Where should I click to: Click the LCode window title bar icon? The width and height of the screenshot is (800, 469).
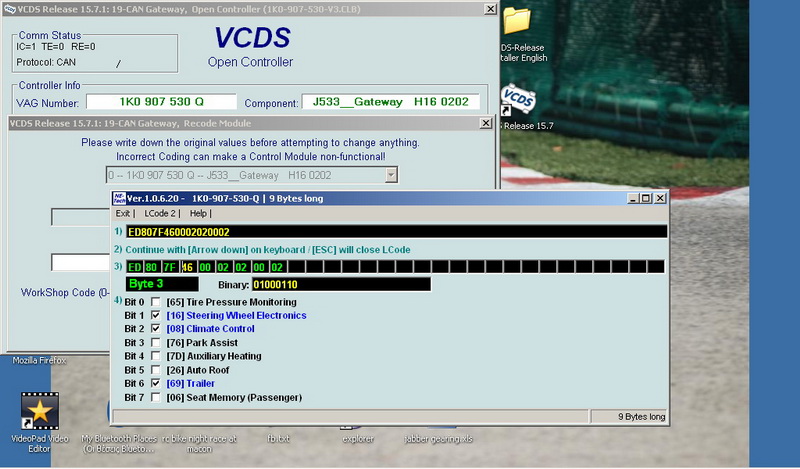coord(119,198)
